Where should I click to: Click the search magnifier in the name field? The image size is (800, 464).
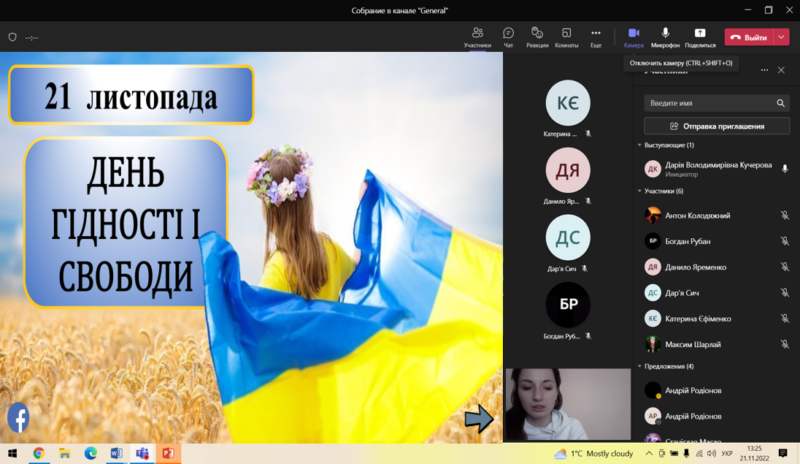[x=781, y=103]
